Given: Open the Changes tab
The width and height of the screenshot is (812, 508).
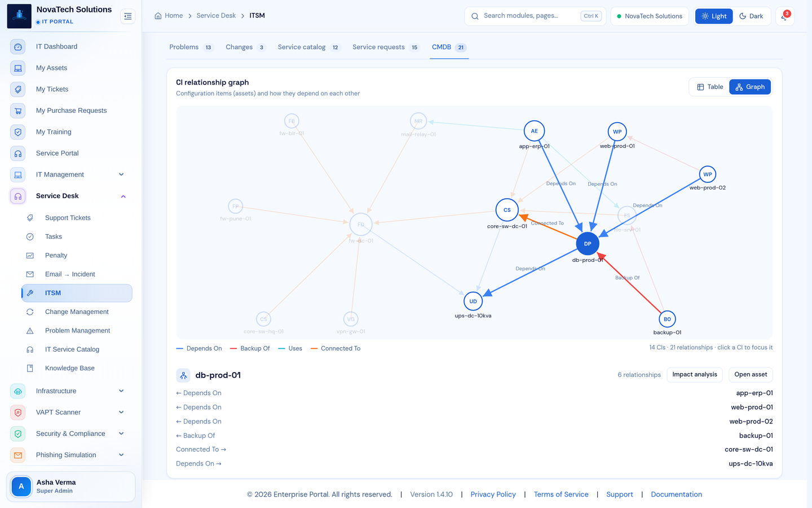Looking at the screenshot, I should coord(245,47).
